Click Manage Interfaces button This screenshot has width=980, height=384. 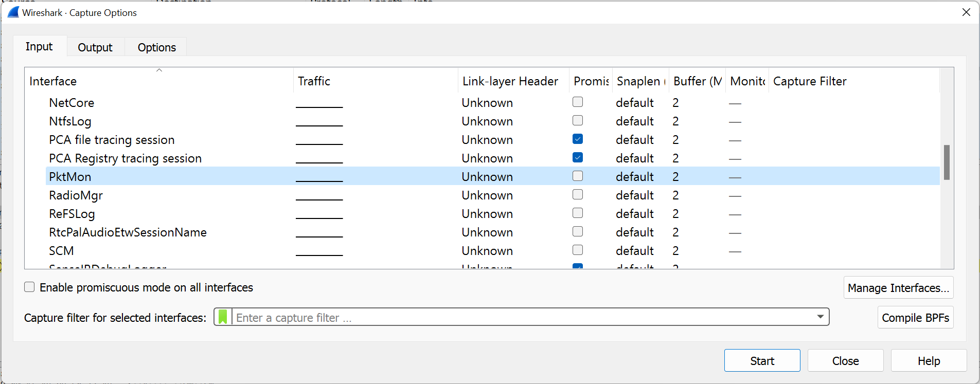(x=898, y=287)
